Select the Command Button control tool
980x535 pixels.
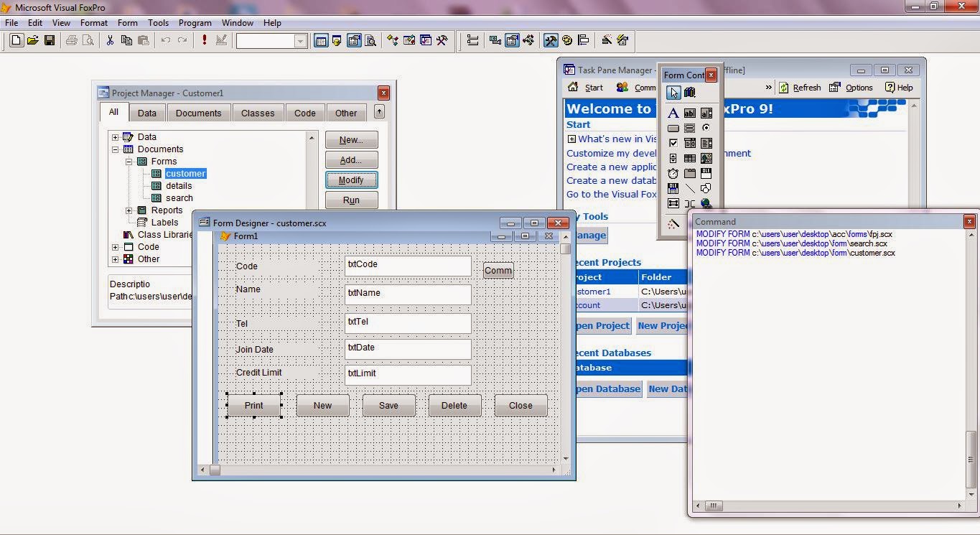(x=673, y=128)
